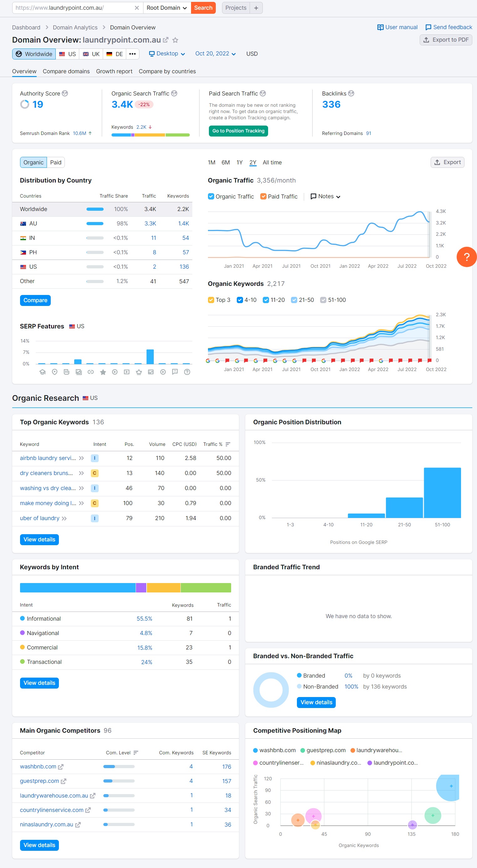Click Go to Position Tracking button
Screen dimensions: 477x868
(x=238, y=131)
